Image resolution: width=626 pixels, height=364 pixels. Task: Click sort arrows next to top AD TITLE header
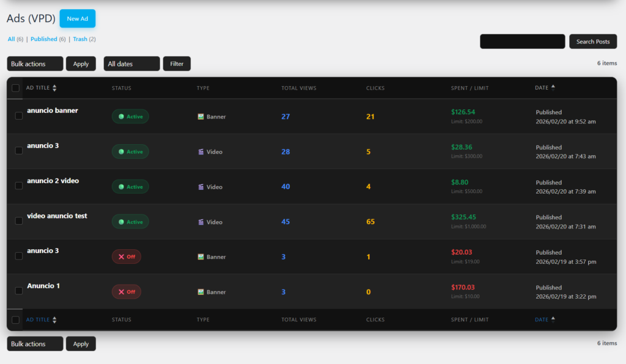(x=54, y=88)
